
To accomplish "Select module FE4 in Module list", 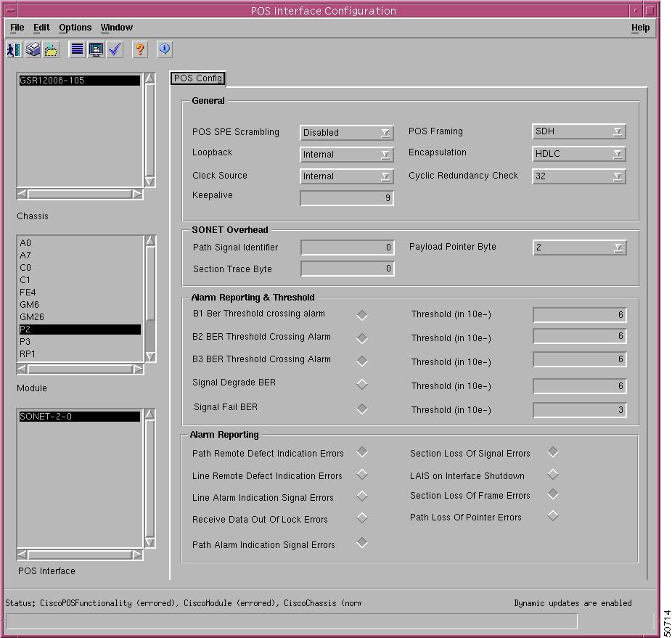I will point(80,293).
